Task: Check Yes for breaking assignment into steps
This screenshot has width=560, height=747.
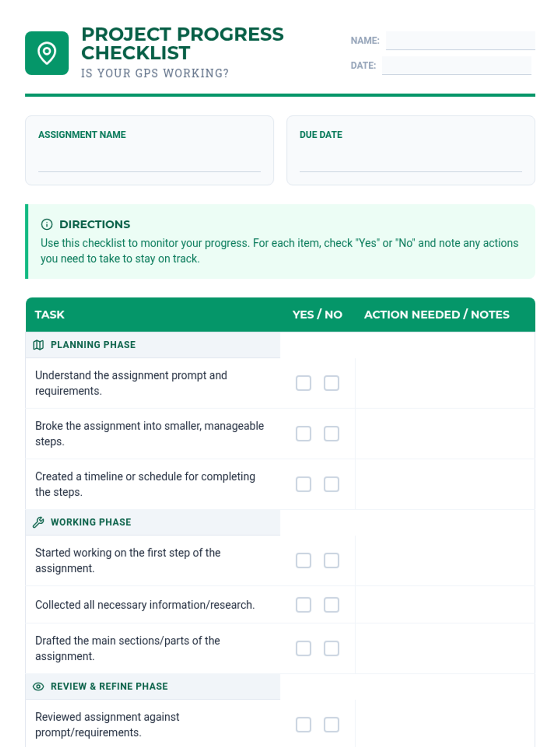Action: click(303, 434)
